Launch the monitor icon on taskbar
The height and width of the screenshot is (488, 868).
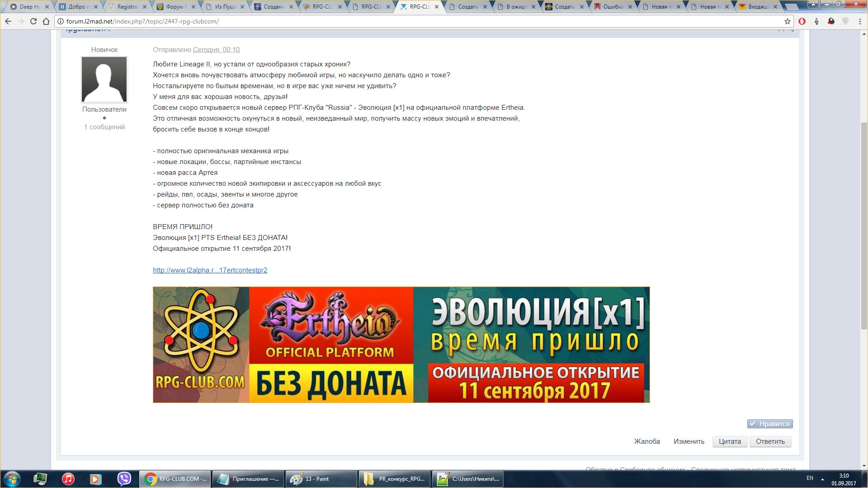[40, 479]
